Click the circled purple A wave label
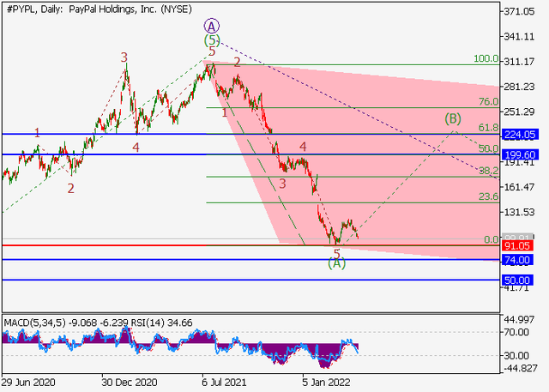 tap(212, 26)
